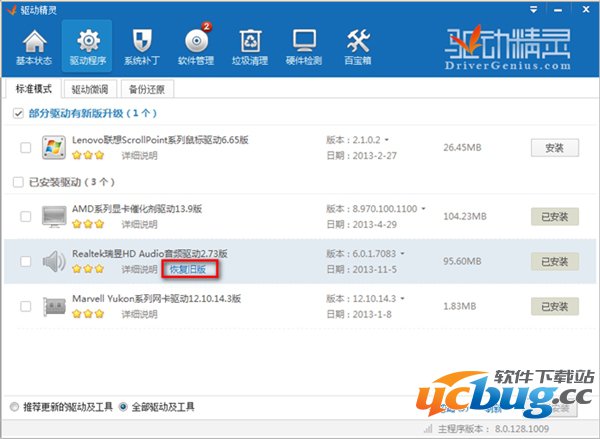
Task: Click the Realtek driver star rating
Action: [88, 269]
